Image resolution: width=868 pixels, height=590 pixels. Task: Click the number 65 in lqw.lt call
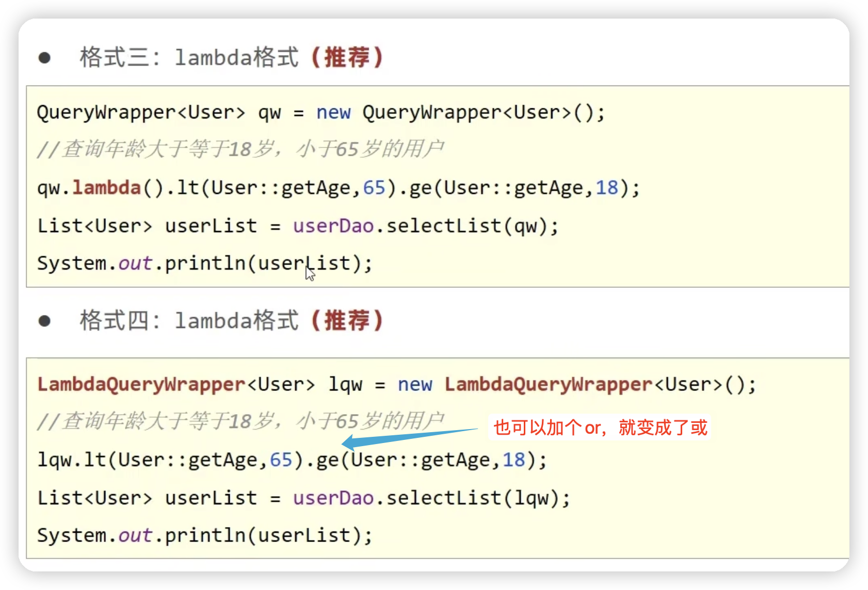pos(281,460)
